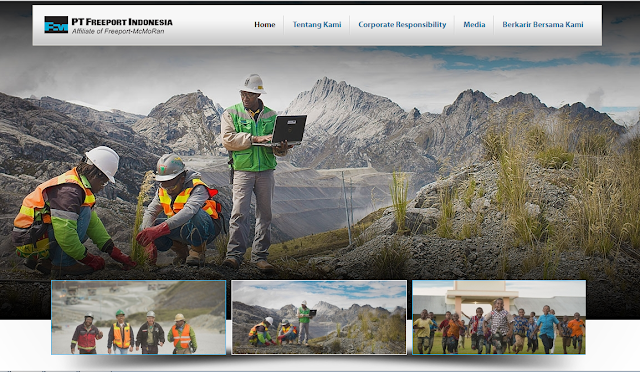Click the blue Freeport FM logo icon

coord(56,25)
